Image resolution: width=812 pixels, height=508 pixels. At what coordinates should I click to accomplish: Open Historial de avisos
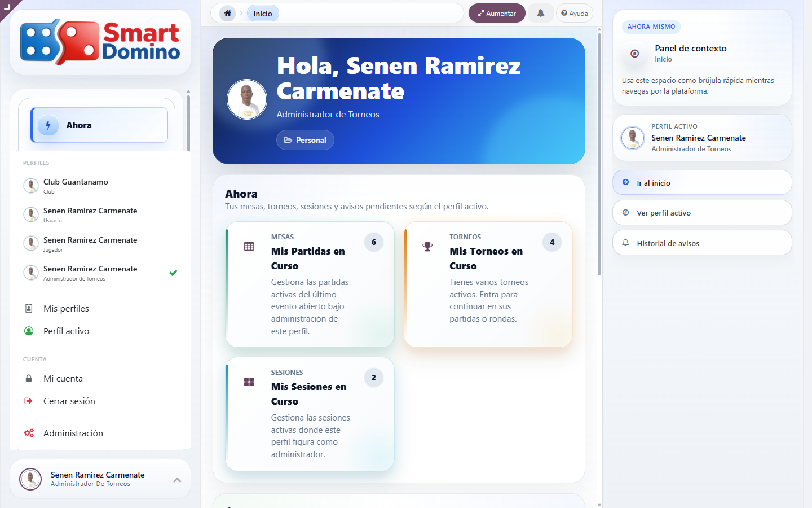(x=702, y=243)
